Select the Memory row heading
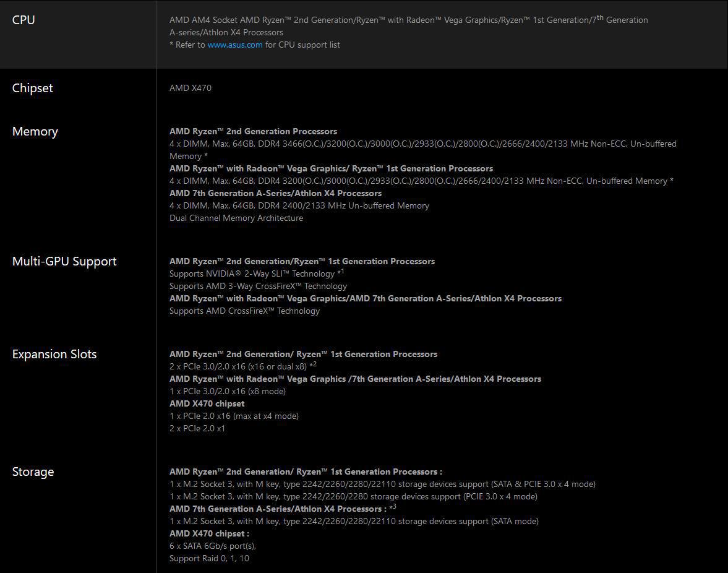The image size is (728, 573). pos(35,132)
